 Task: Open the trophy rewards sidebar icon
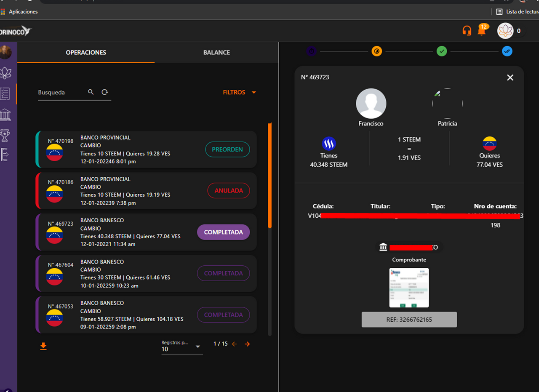(x=5, y=135)
